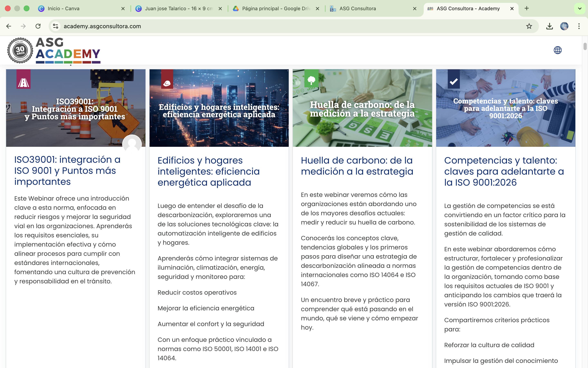Toggle the bookmark star for this page

pos(529,26)
